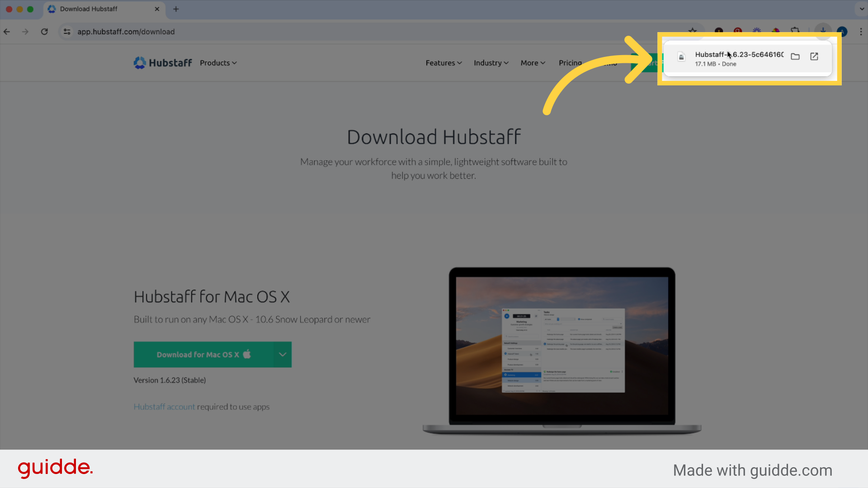The image size is (868, 488).
Task: Open the Chrome three-dot menu
Action: [861, 32]
